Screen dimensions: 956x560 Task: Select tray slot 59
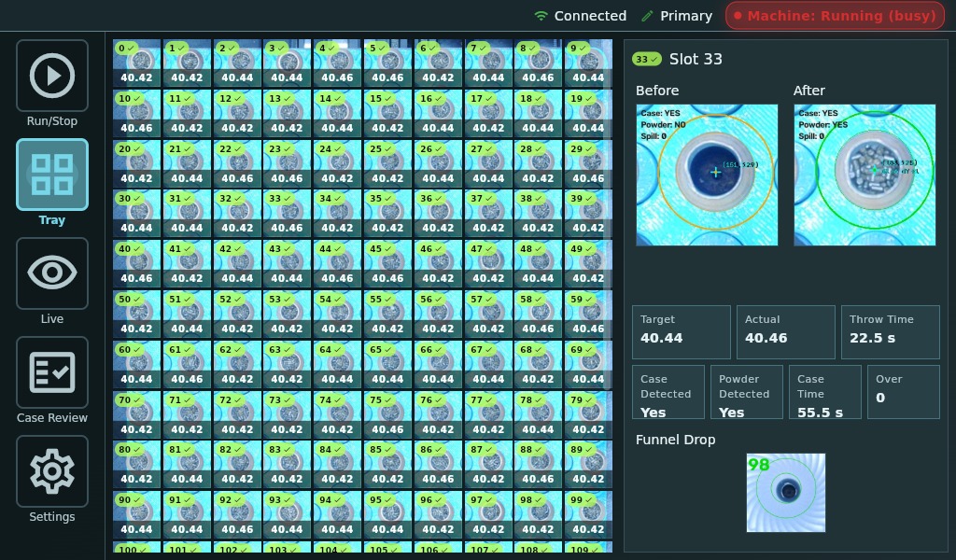[x=588, y=315]
